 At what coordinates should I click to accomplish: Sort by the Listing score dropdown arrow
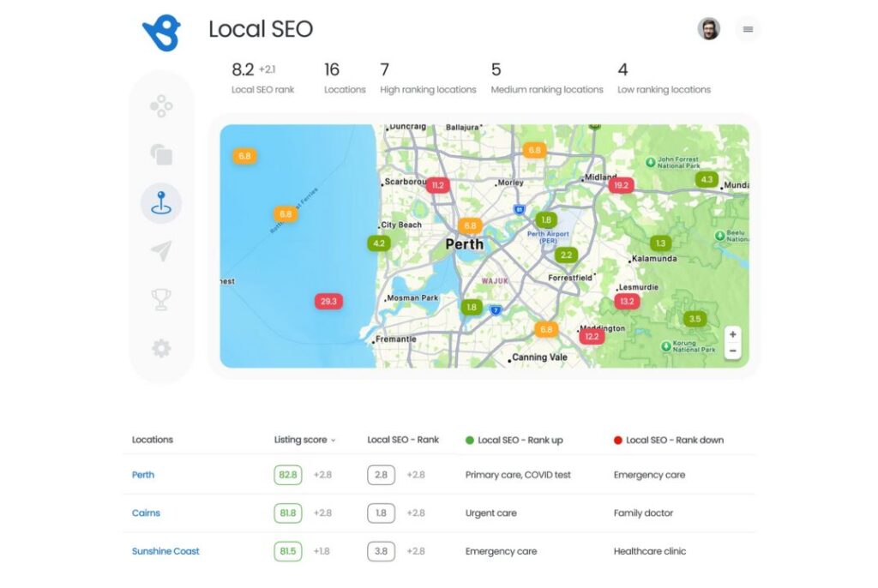pos(334,441)
